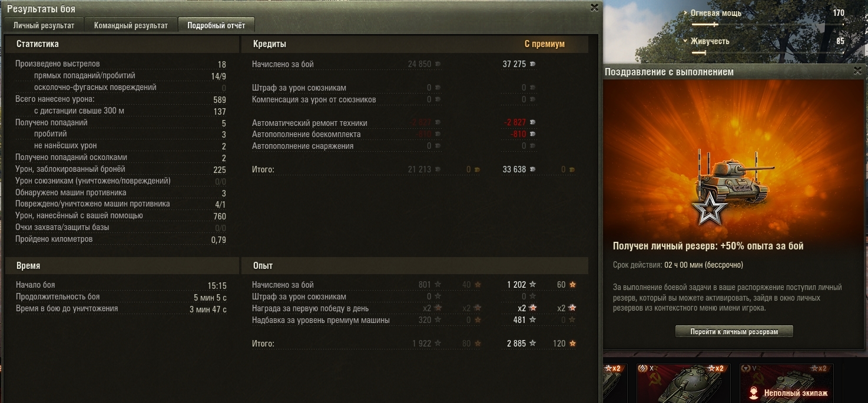Click the Неполный экипаж crew icon
868x403 pixels.
pos(754,392)
